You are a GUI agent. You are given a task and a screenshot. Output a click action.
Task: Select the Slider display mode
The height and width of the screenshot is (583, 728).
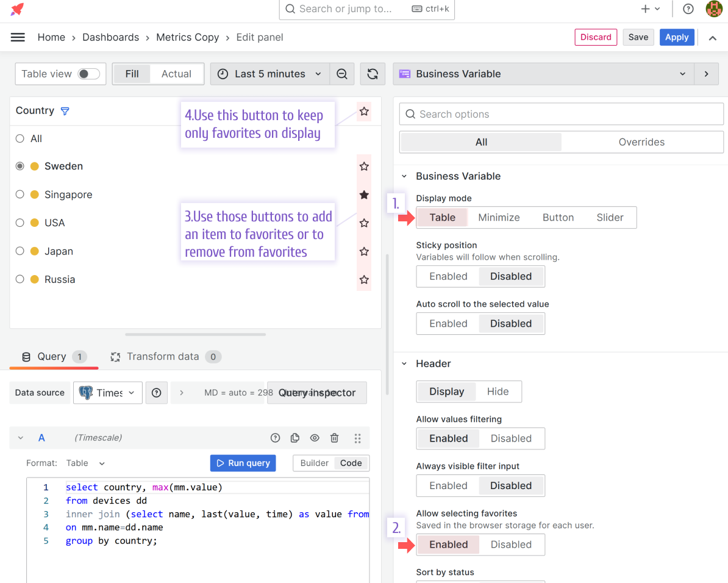point(610,218)
